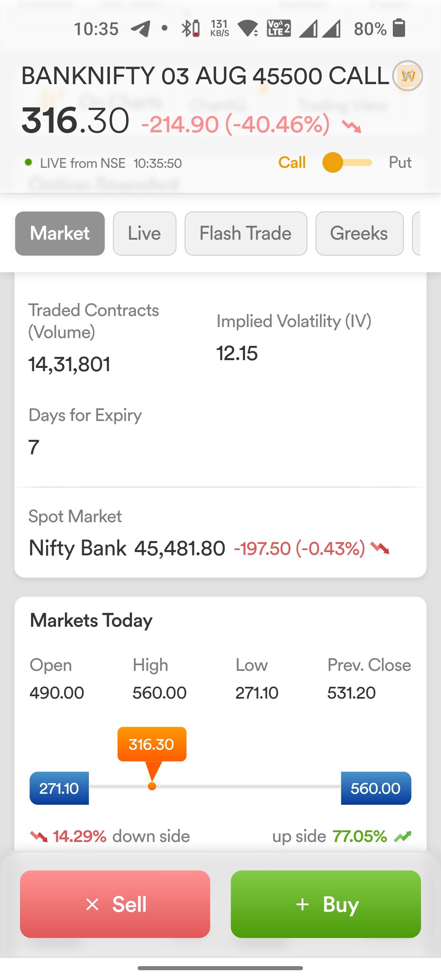Screen dimensions: 441x980
Task: Select the Call option label
Action: (292, 163)
